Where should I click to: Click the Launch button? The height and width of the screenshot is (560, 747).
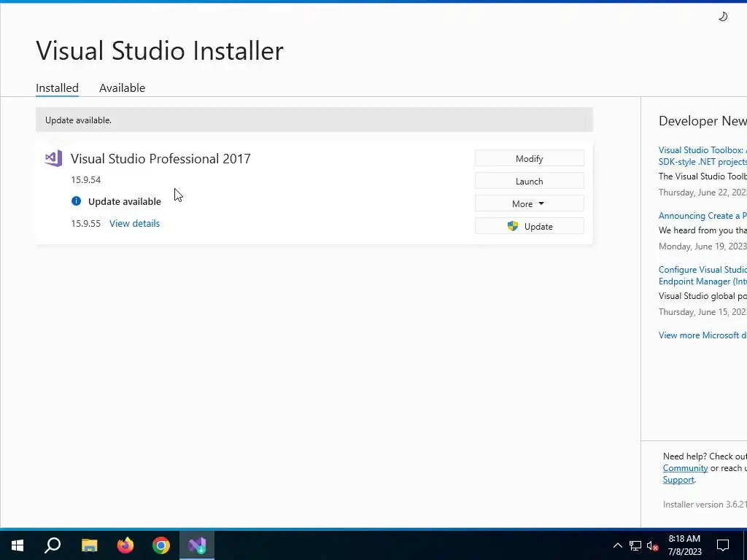tap(530, 181)
